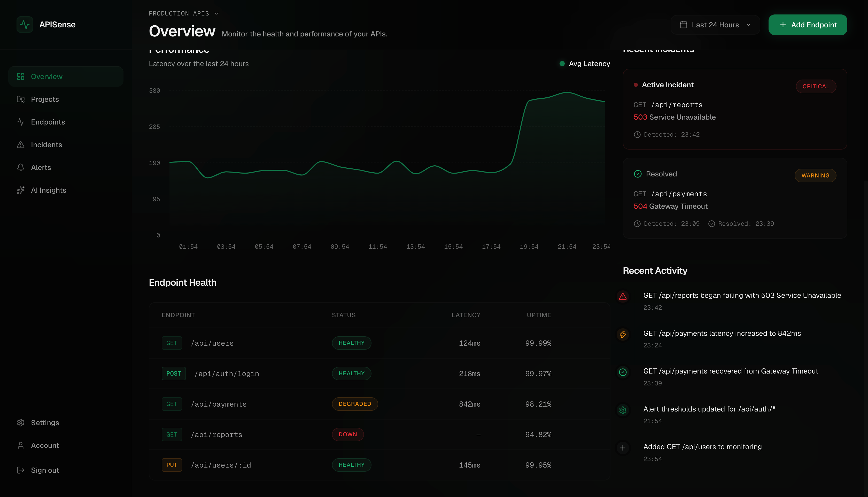Click the Settings gear icon in sidebar
The image size is (868, 497).
point(20,423)
